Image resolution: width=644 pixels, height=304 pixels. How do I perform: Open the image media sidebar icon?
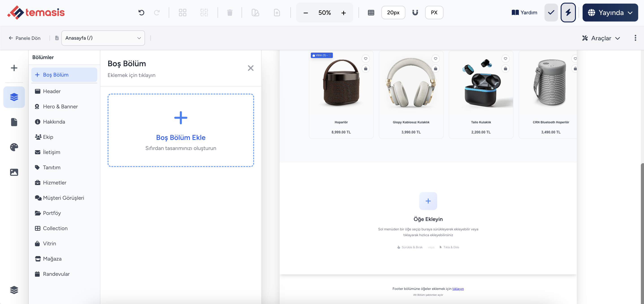(14, 172)
